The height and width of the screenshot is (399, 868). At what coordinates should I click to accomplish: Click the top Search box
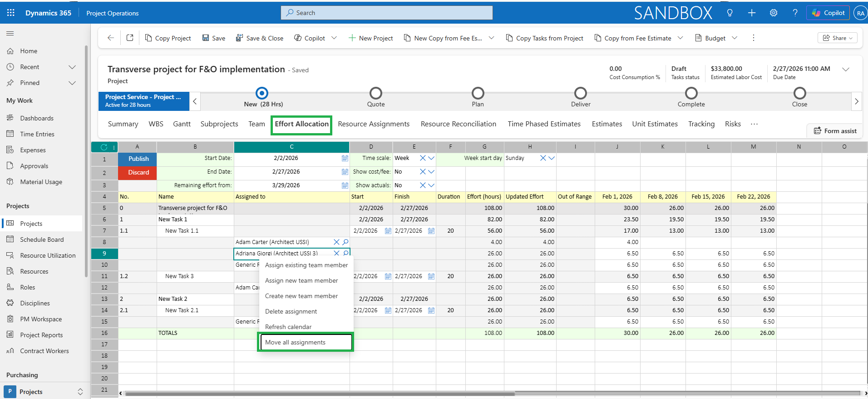point(386,13)
